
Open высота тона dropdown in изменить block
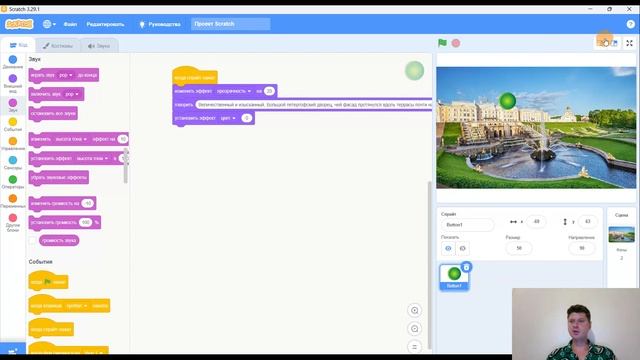tap(71, 139)
